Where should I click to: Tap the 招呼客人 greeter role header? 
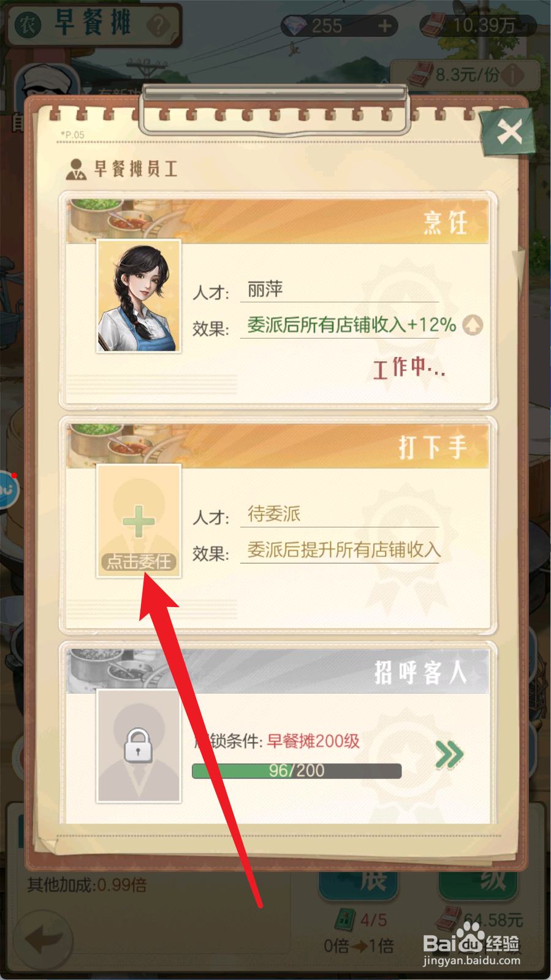click(278, 672)
